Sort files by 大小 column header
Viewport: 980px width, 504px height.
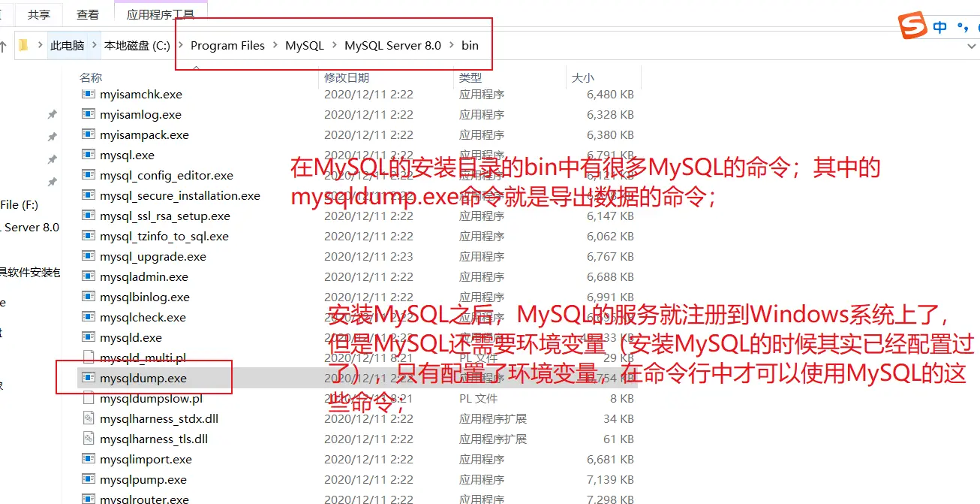coord(583,77)
